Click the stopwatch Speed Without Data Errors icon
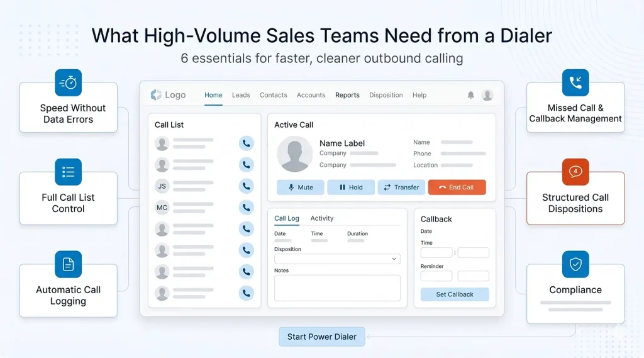The image size is (644, 358). point(68,82)
